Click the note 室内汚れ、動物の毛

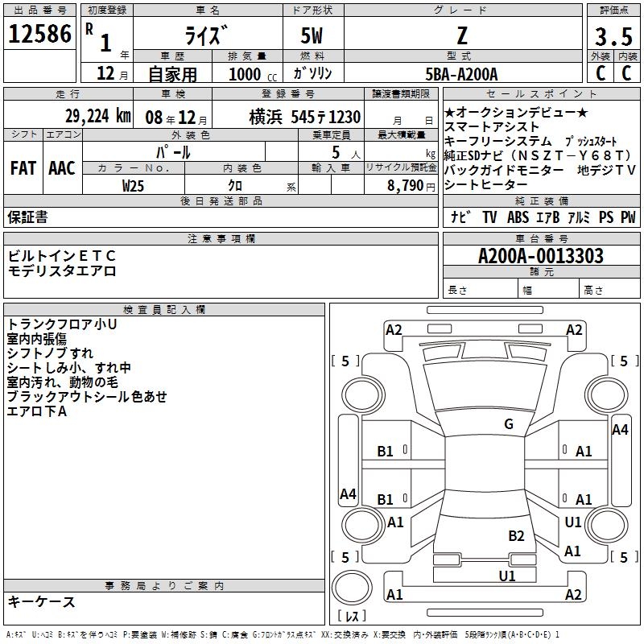pos(63,382)
